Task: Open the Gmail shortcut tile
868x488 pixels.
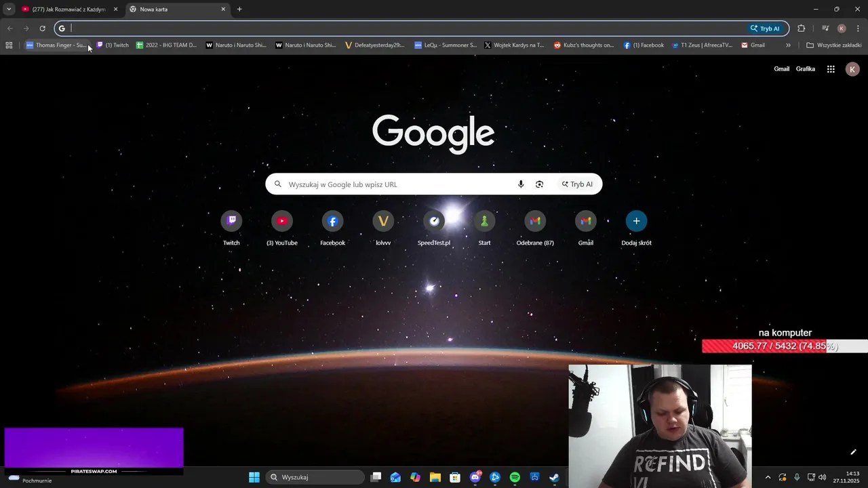Action: tap(586, 228)
